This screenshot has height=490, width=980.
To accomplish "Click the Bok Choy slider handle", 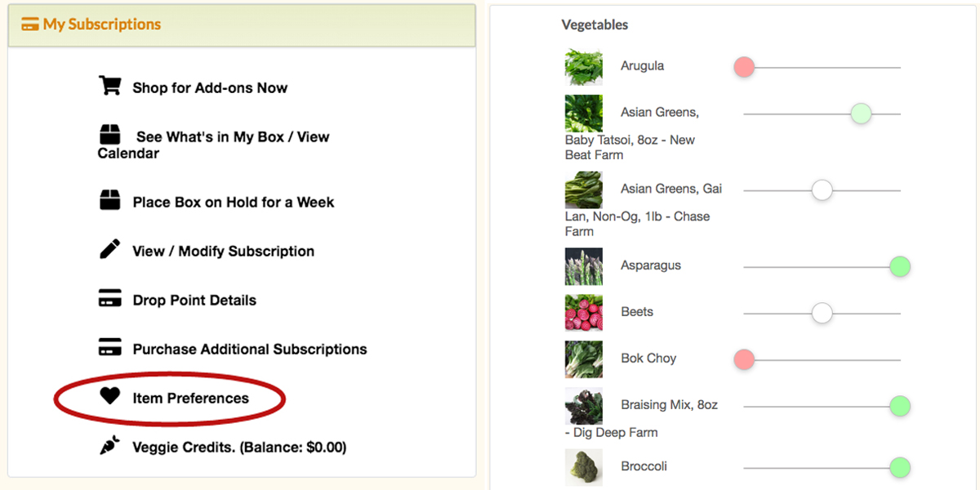I will coord(744,359).
